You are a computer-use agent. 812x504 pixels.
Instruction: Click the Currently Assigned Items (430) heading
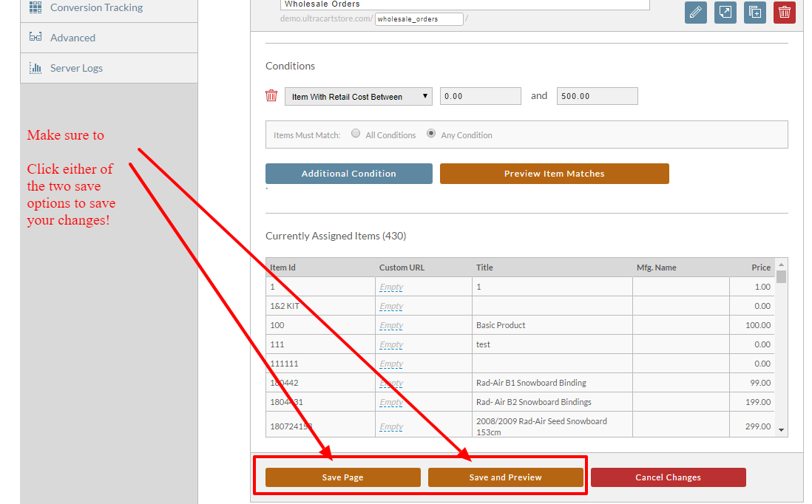pos(336,236)
